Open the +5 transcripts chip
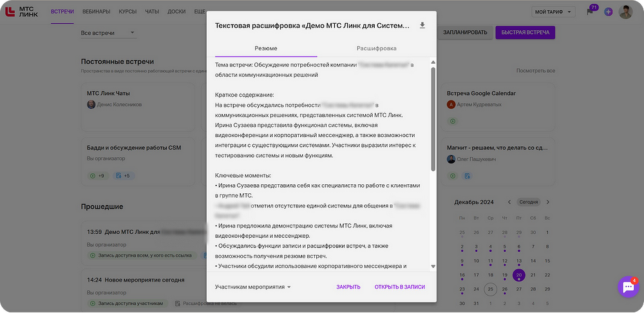644x313 pixels. pyautogui.click(x=124, y=176)
